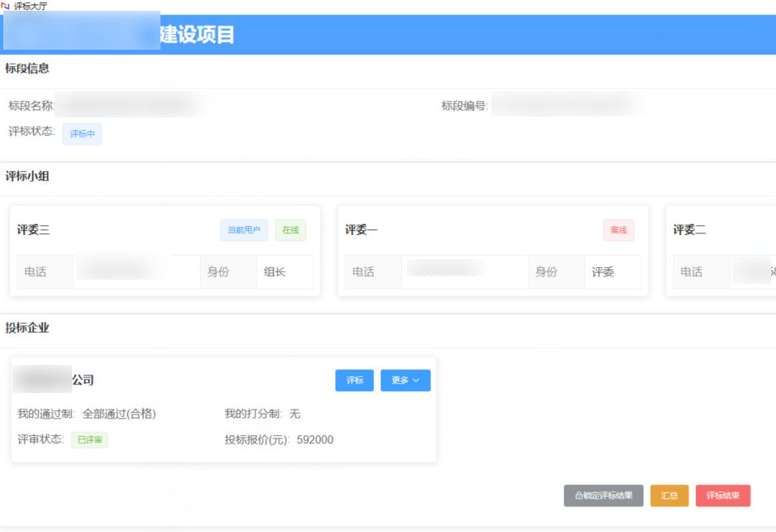This screenshot has width=776, height=532.
Task: Click the 投标企业 section heading
Action: (x=27, y=328)
